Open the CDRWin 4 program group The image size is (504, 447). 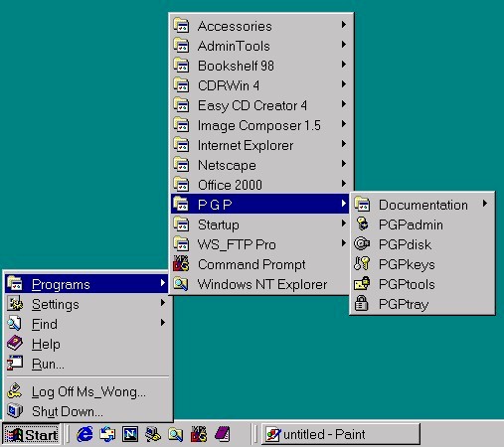260,85
